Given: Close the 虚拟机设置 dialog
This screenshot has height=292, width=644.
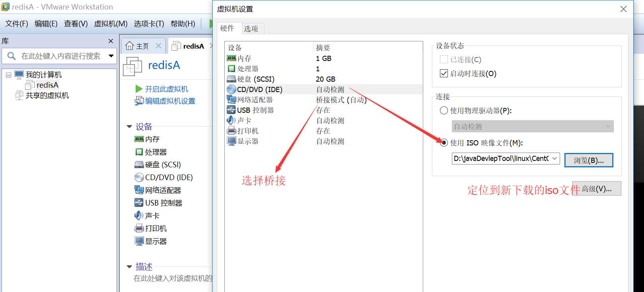Looking at the screenshot, I should pyautogui.click(x=623, y=9).
